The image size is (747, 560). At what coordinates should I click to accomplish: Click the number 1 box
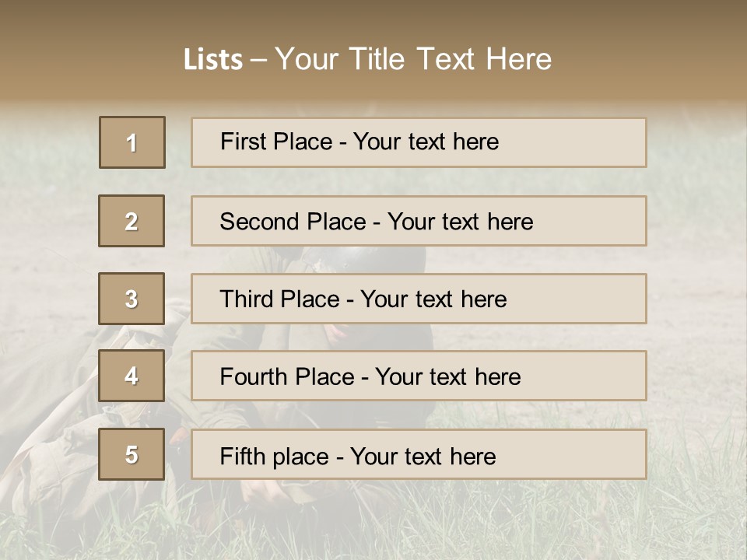click(132, 142)
